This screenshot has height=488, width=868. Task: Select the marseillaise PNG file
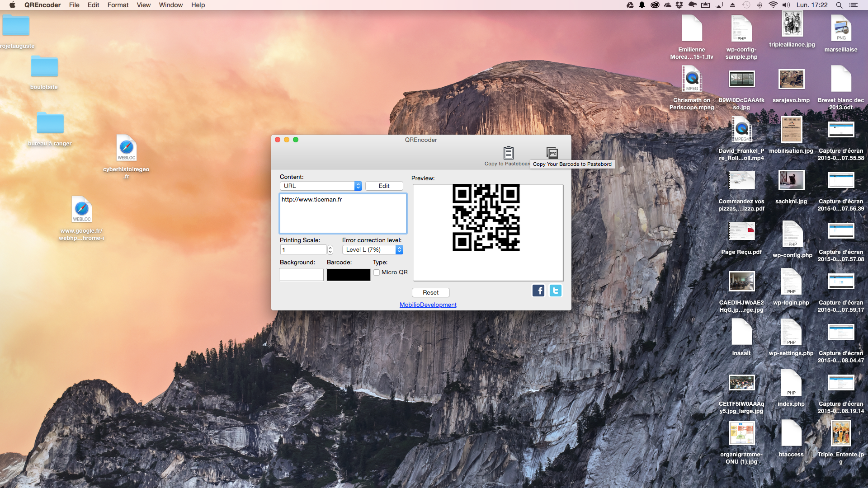point(841,28)
